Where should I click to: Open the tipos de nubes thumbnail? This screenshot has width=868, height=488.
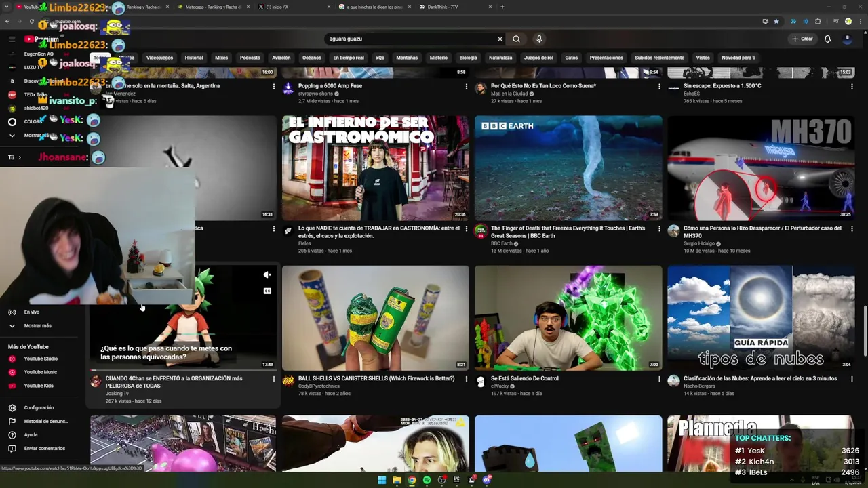click(x=761, y=318)
